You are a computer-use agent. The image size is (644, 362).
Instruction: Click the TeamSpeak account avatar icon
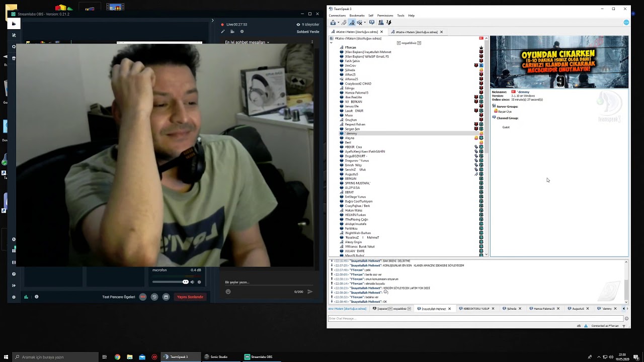pos(626,23)
